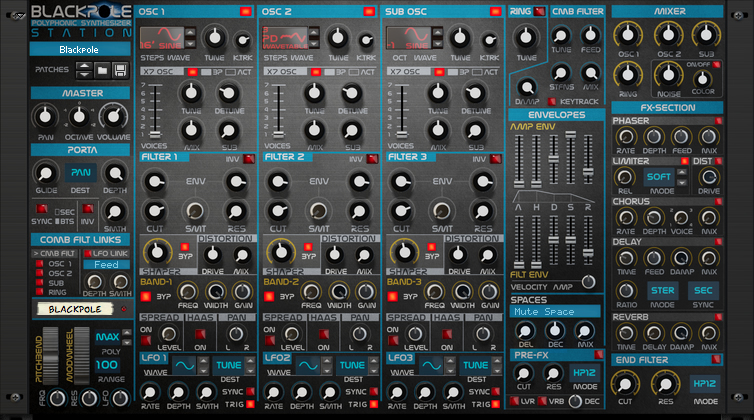754x420 pixels.
Task: Click the OSC 2 PD wavetable display
Action: 285,38
